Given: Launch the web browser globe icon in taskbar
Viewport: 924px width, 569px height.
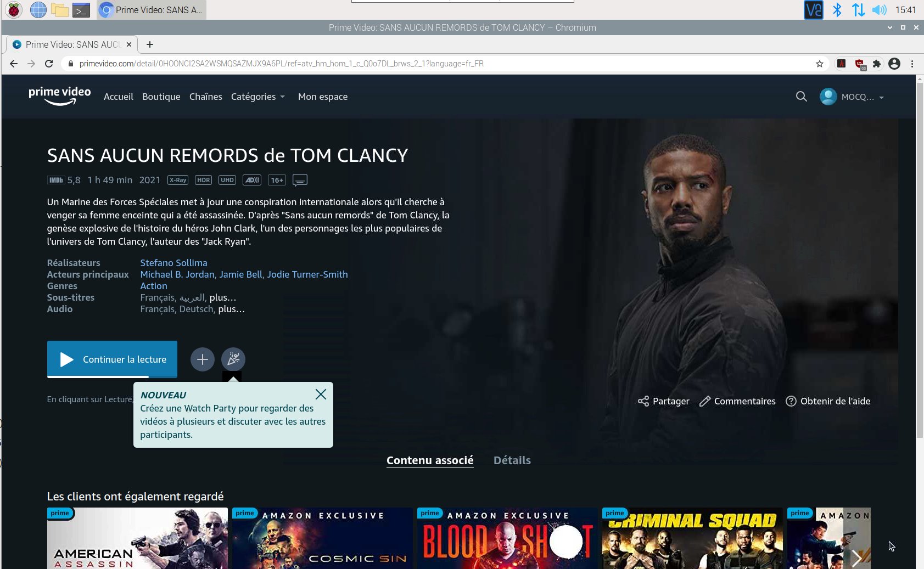Looking at the screenshot, I should pos(38,10).
